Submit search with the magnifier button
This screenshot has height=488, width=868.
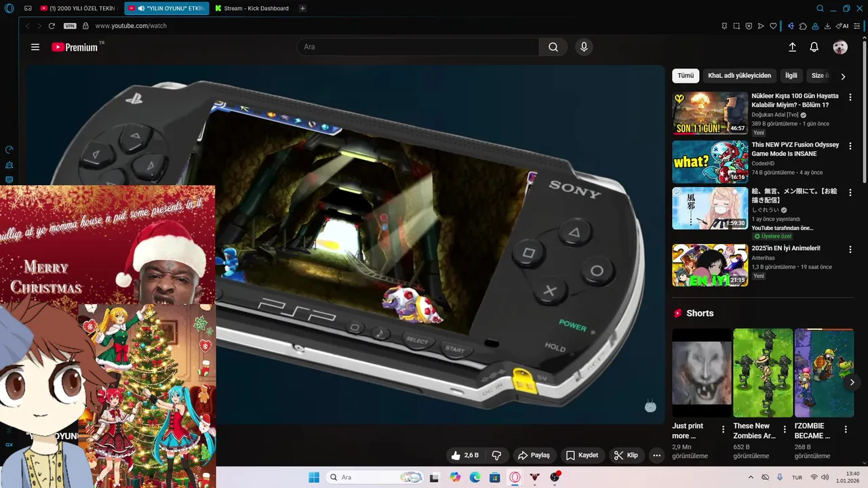553,47
